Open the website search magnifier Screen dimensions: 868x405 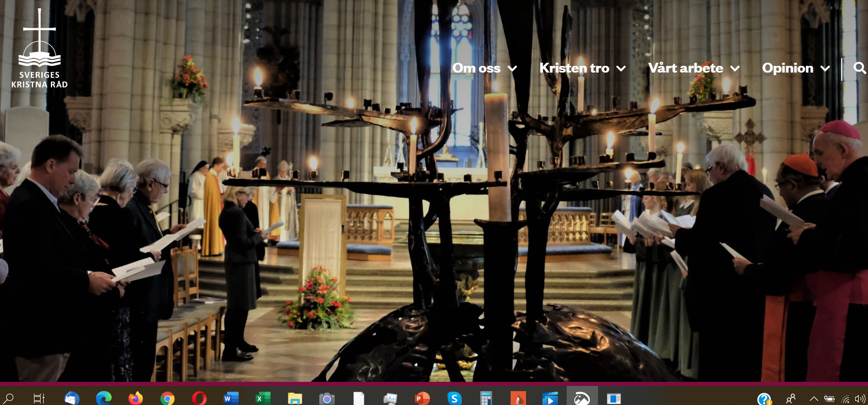[859, 68]
